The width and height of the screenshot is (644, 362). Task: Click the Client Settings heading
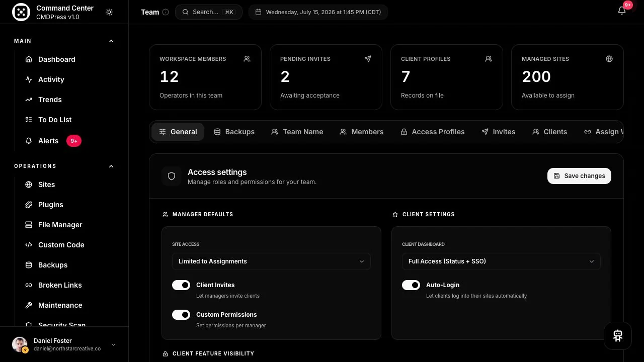(x=429, y=214)
